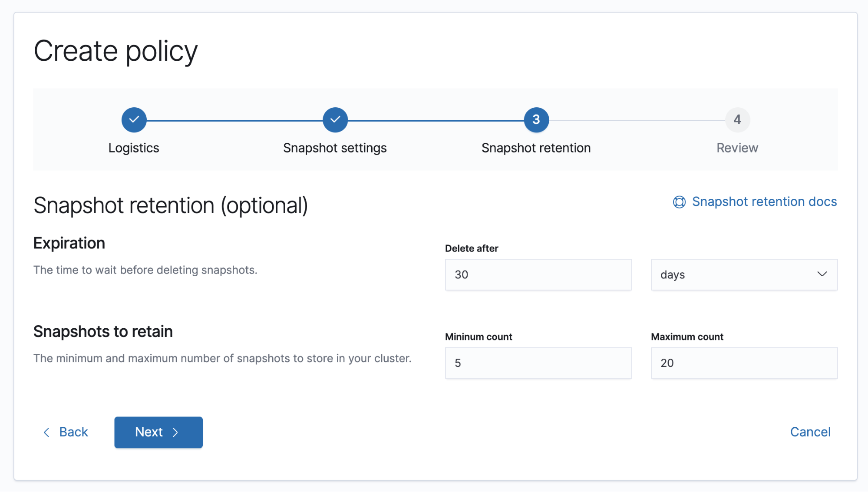Click the completed Snapshot settings step icon
Image resolution: width=868 pixels, height=492 pixels.
point(334,120)
